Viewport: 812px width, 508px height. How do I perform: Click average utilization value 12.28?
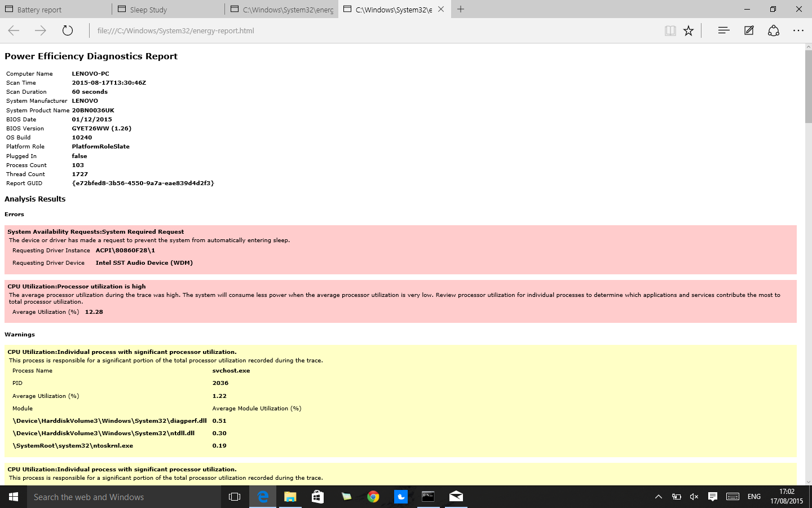click(x=94, y=312)
